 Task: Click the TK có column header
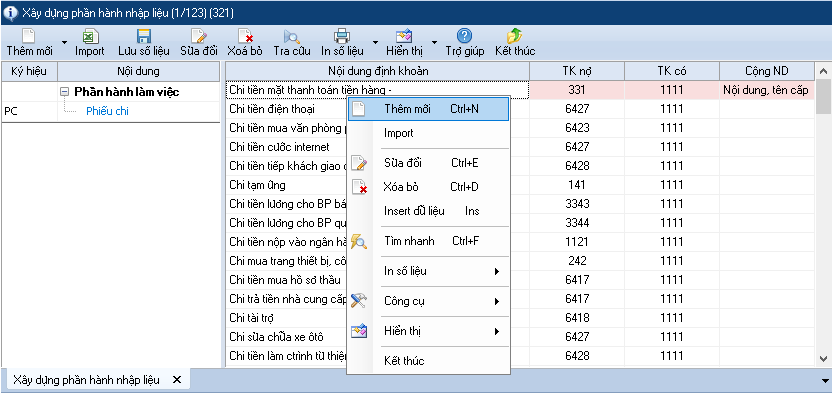click(x=672, y=71)
